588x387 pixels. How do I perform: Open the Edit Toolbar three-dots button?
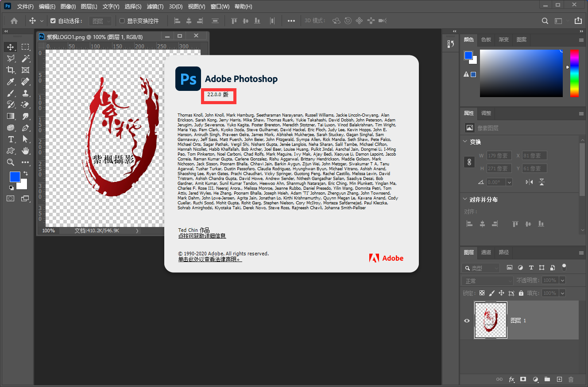[25, 162]
